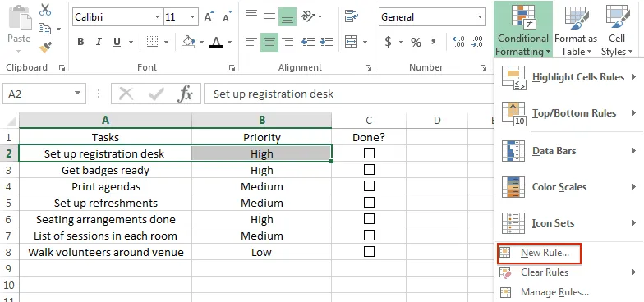Apply fill color bucket
This screenshot has width=644, height=302.
pyautogui.click(x=188, y=42)
